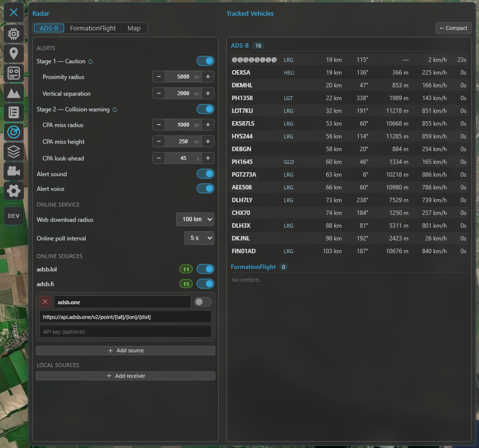Toggle the adsb.fi source switch
479x448 pixels.
tap(205, 284)
